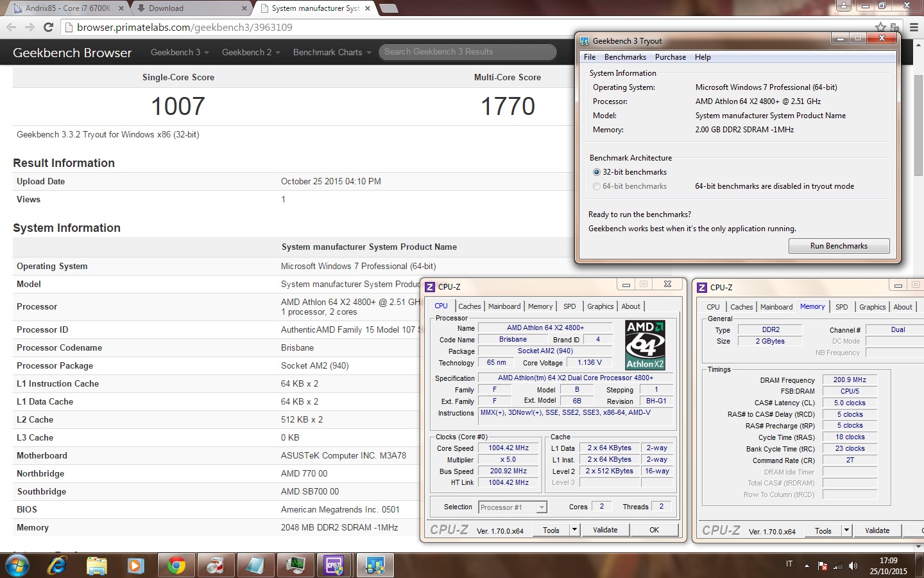Click the Geekbench Browser logo link

(72, 53)
